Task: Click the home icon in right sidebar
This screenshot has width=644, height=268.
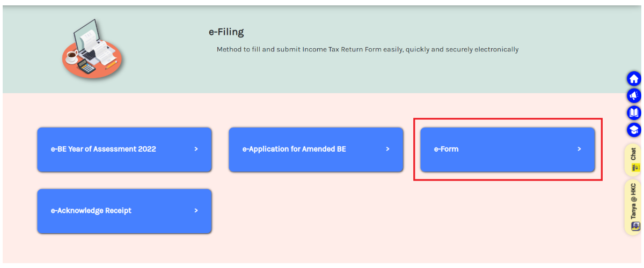Action: point(634,79)
